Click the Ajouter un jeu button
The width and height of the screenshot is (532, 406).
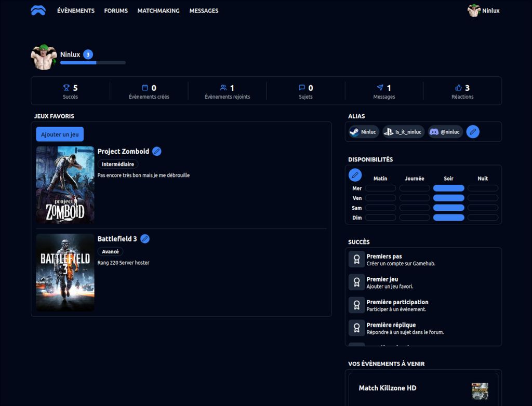pyautogui.click(x=60, y=134)
